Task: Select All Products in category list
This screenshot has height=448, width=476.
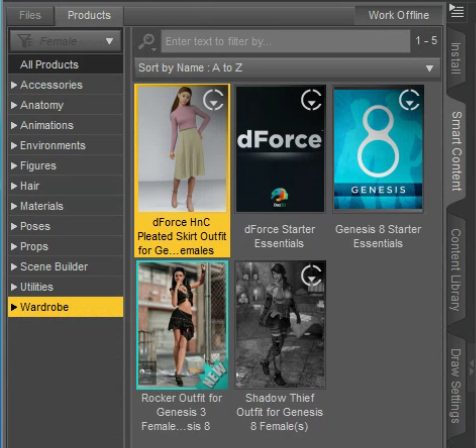Action: 65,65
